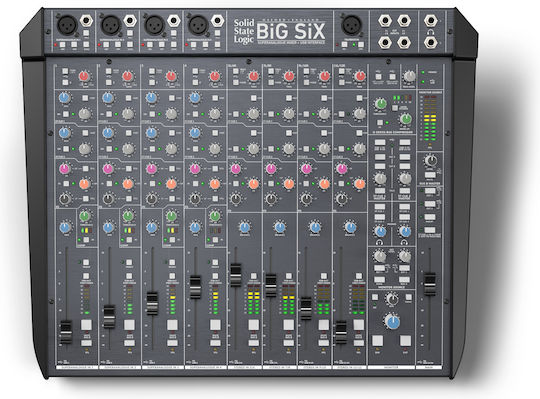Click the red gain knob on channel 1
The image size is (540, 399).
pyautogui.click(x=84, y=76)
